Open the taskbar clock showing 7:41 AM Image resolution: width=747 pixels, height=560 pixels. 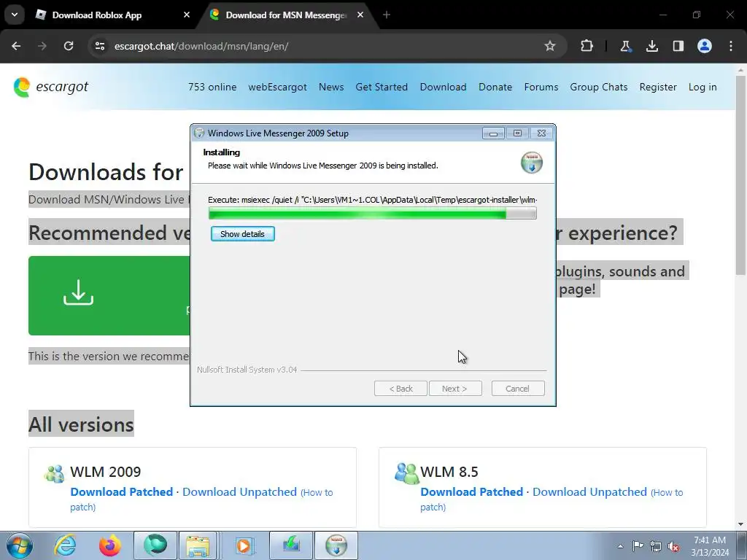(710, 546)
